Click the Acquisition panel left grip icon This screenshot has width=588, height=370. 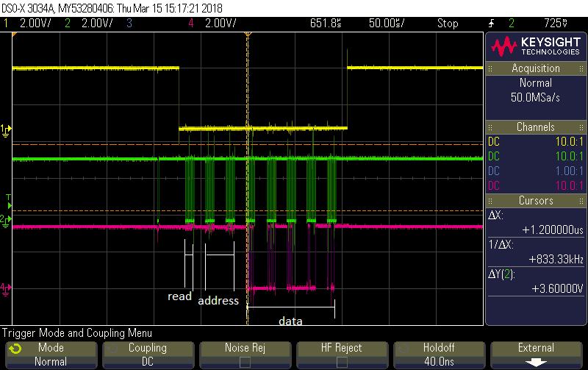point(490,68)
